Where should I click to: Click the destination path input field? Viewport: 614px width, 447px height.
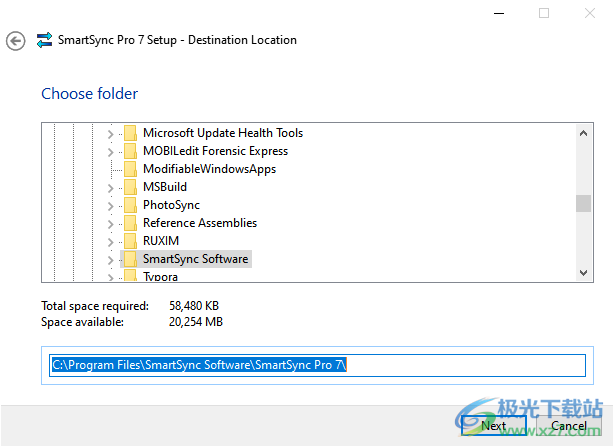click(317, 365)
